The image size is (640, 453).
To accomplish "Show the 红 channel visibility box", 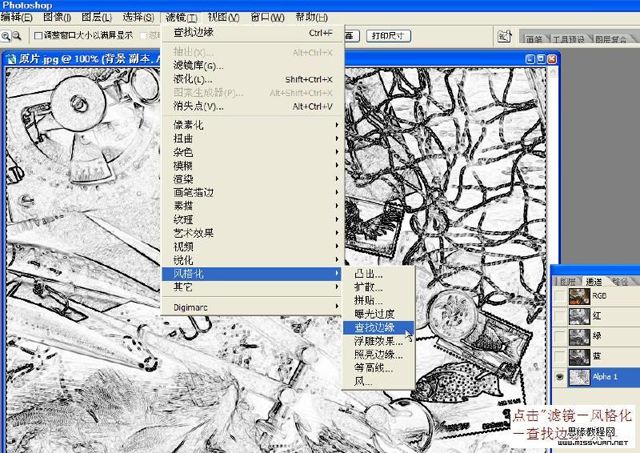I will [x=560, y=316].
